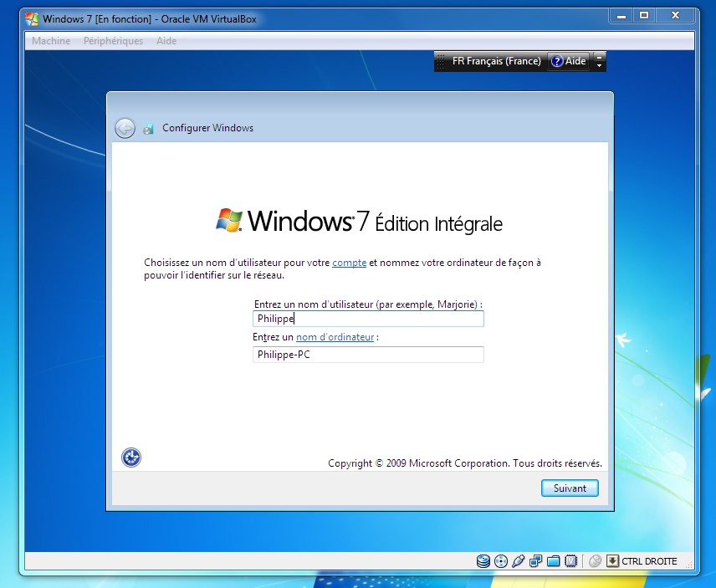716x588 pixels.
Task: Open the VirtualBox Aide menu
Action: [166, 41]
